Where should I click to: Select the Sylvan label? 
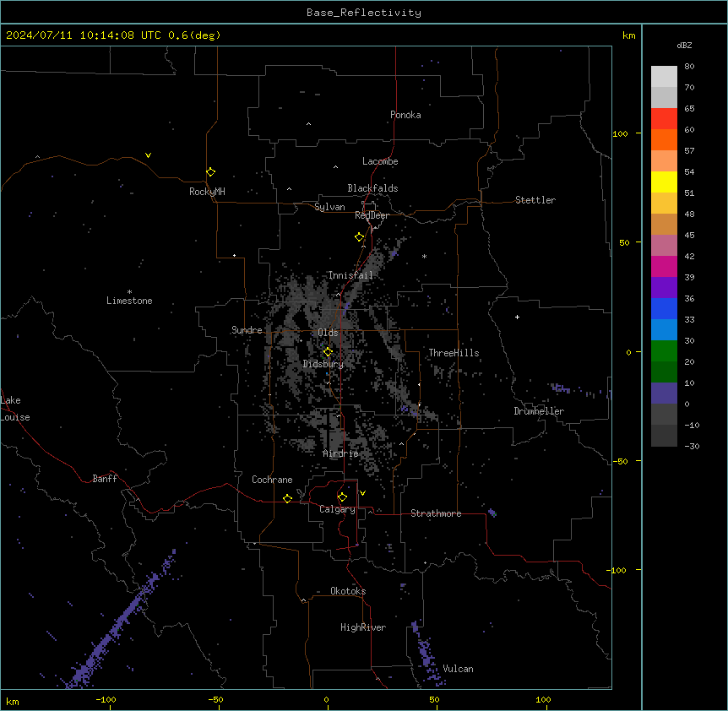point(329,207)
